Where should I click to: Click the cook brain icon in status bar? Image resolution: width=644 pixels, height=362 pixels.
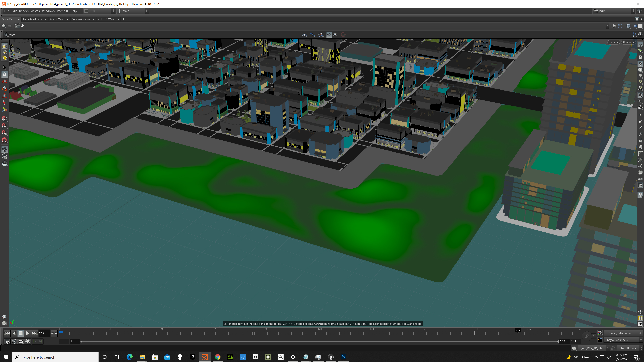[x=574, y=348]
